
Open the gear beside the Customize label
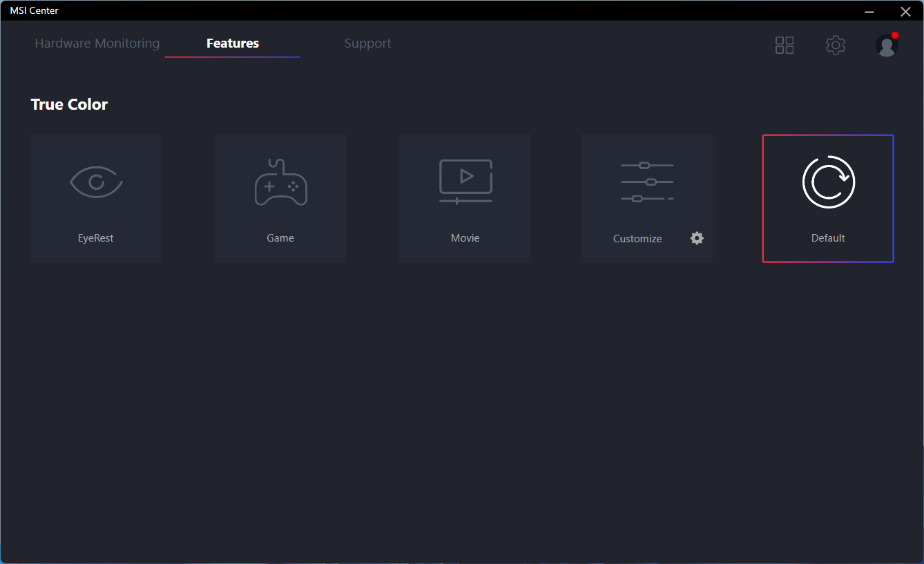click(697, 238)
